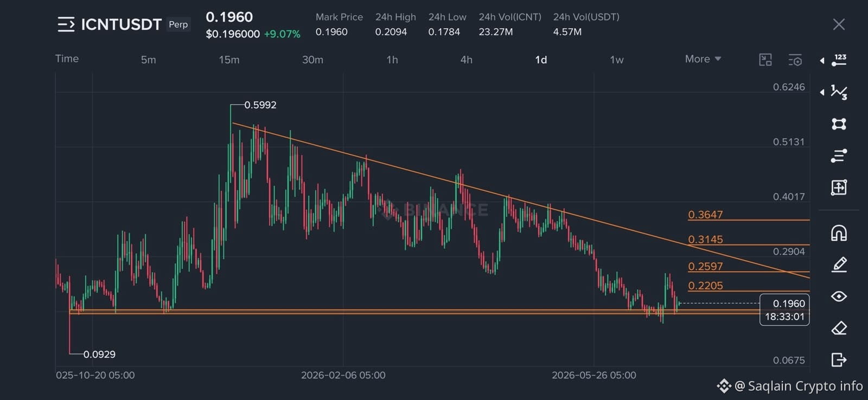This screenshot has height=400, width=868.
Task: Select the 1d timeframe
Action: pyautogui.click(x=541, y=60)
